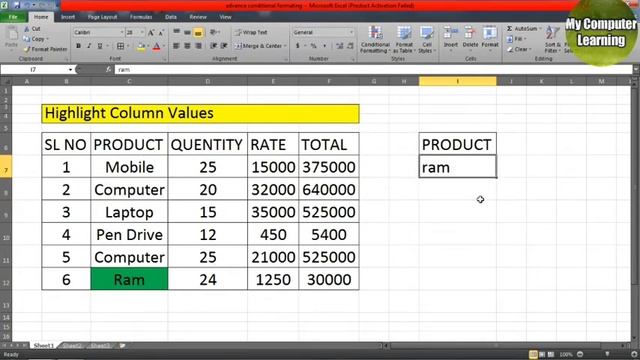This screenshot has height=360, width=640.
Task: Open Sort & Filter menu
Action: pos(553,40)
